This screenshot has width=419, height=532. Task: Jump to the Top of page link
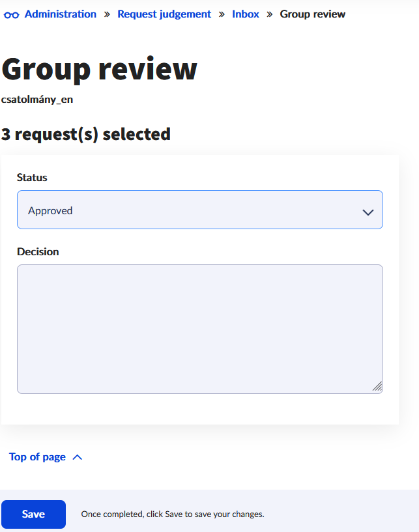coord(37,457)
